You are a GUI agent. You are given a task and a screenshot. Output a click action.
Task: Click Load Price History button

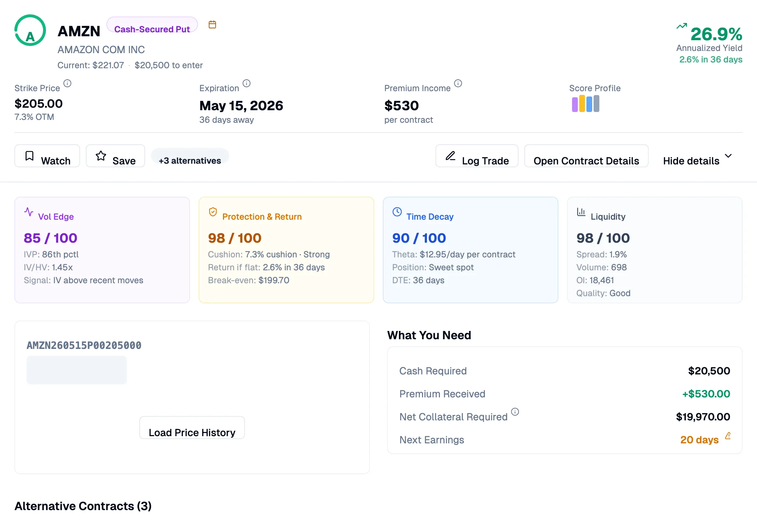(192, 428)
